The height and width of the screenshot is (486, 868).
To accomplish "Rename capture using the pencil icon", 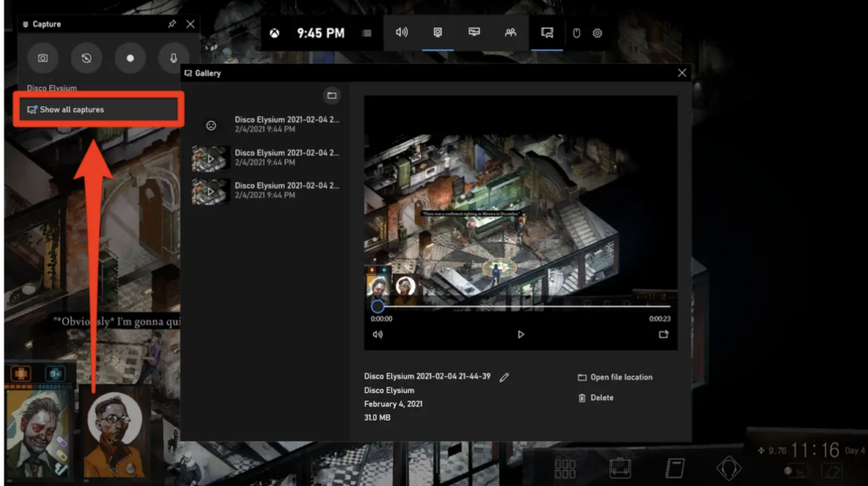I will pyautogui.click(x=505, y=378).
